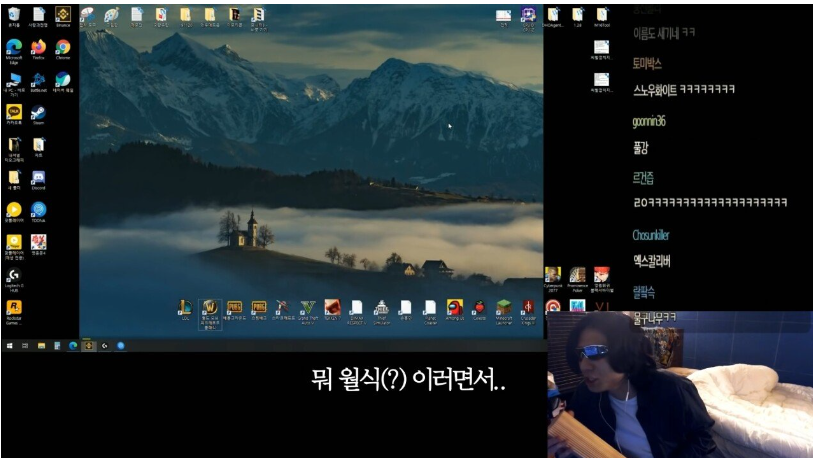Select the Battle.net desktop icon
This screenshot has width=813, height=458.
coord(38,82)
